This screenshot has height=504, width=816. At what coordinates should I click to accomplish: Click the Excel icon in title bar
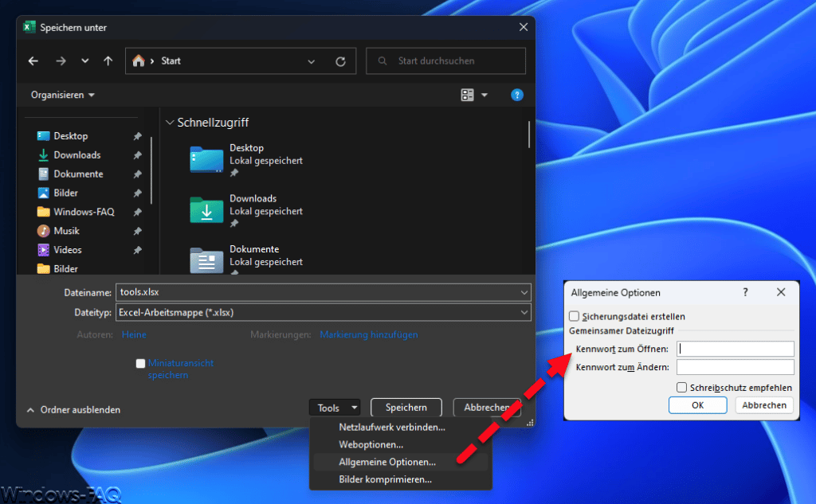(x=29, y=27)
